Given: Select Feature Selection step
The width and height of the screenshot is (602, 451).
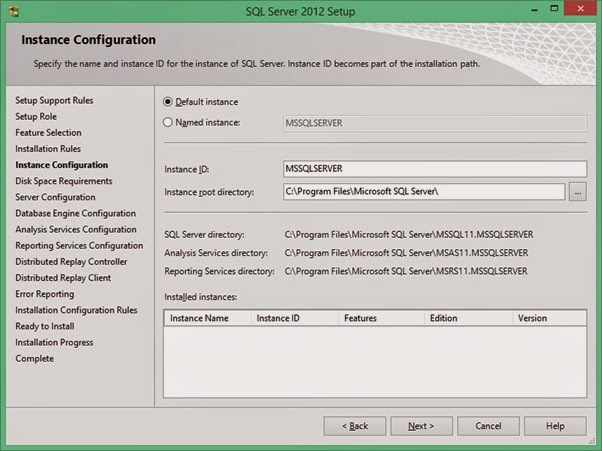Looking at the screenshot, I should (x=48, y=133).
